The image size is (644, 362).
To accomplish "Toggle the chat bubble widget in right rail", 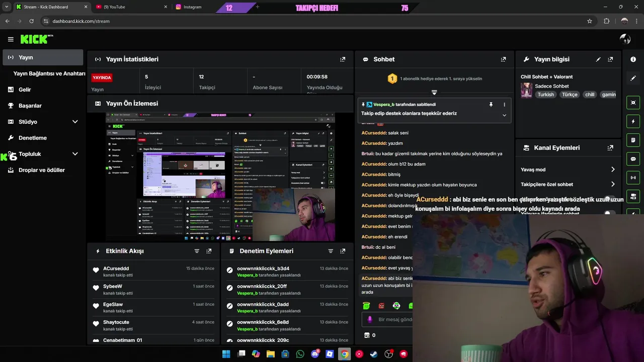I will point(633,159).
